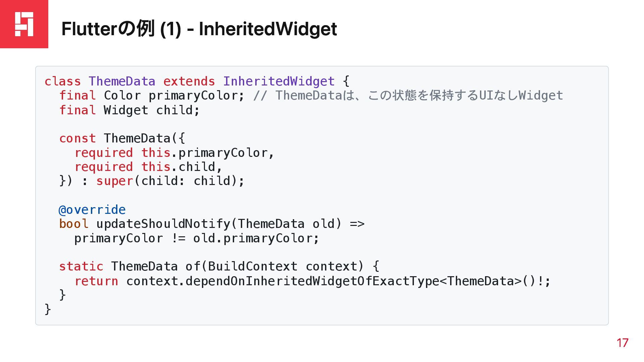Image resolution: width=644 pixels, height=362 pixels.
Task: Click the 'bool' return type keyword
Action: 74,224
